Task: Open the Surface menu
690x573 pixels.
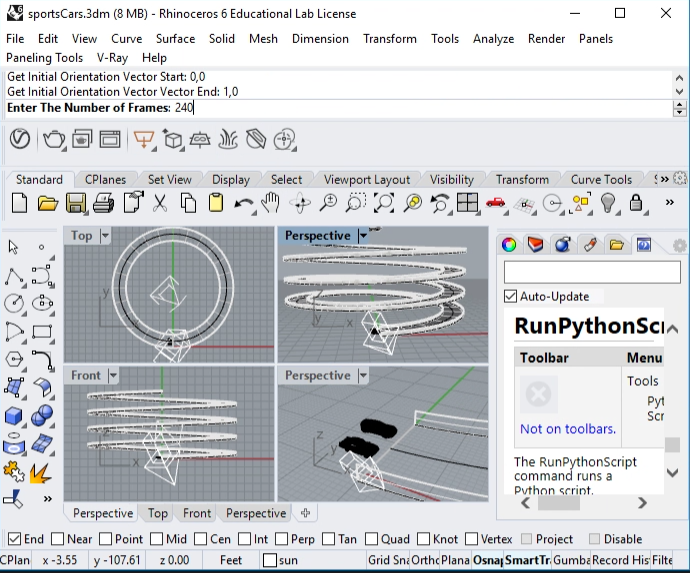Action: [175, 39]
